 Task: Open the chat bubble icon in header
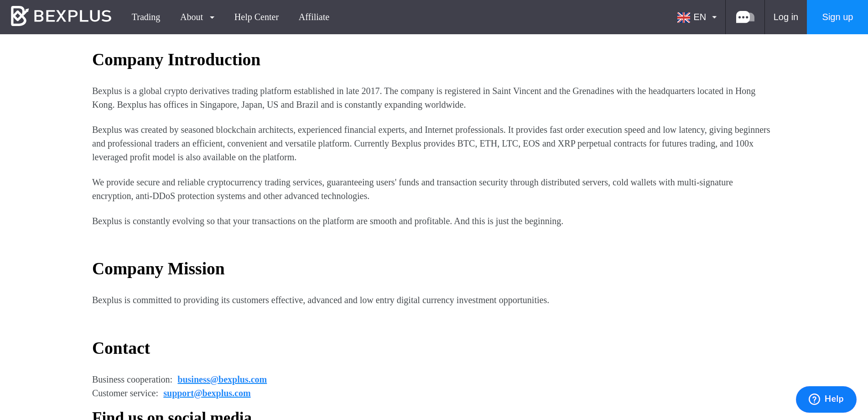pos(745,17)
